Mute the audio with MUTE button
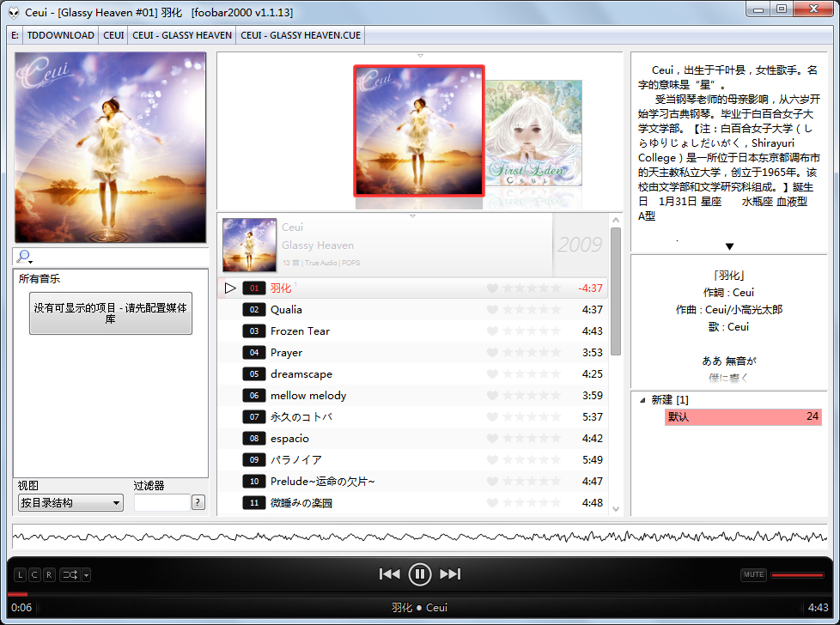This screenshot has height=625, width=840. pyautogui.click(x=754, y=574)
